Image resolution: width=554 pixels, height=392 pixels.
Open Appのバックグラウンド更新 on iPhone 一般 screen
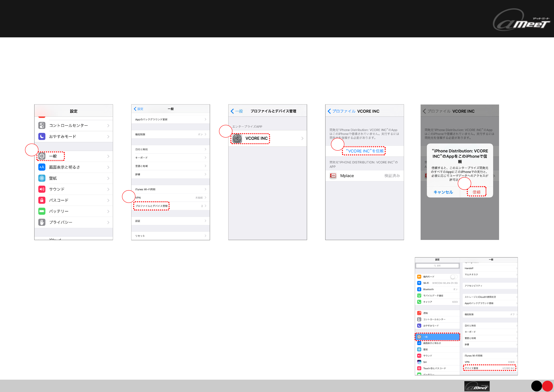tap(171, 119)
